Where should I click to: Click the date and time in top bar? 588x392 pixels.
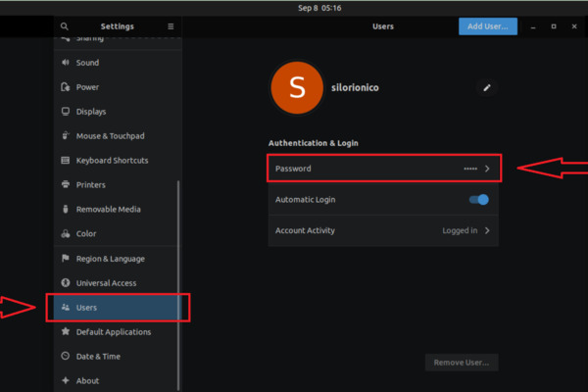[294, 8]
